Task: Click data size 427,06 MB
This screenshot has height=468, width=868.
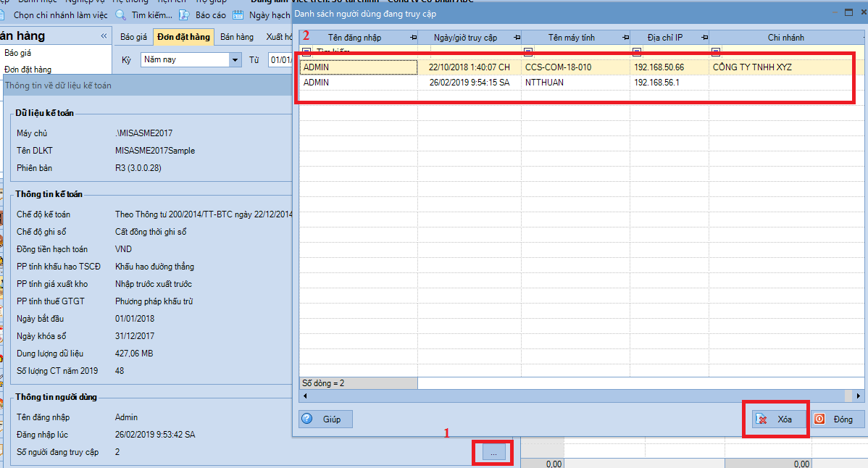Action: coord(134,354)
